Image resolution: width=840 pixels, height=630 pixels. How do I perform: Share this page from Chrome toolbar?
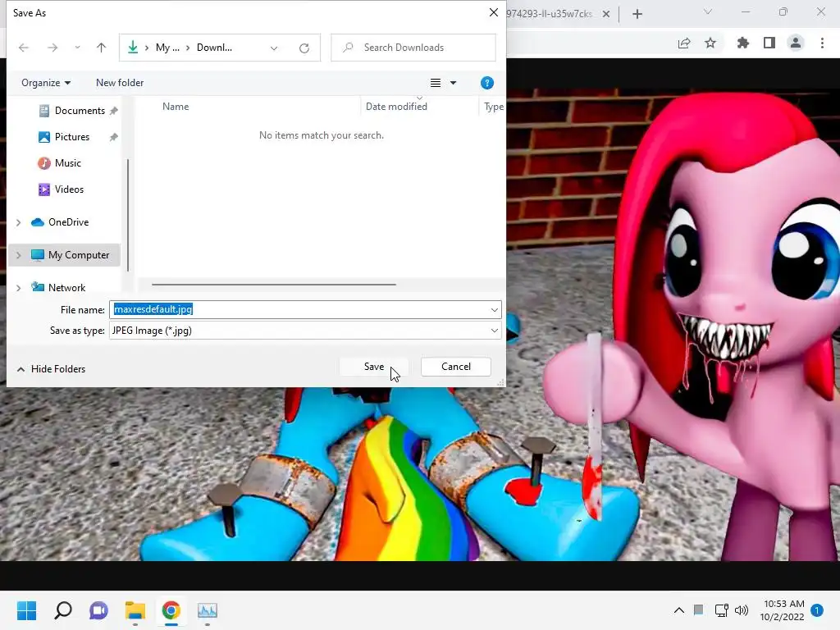click(x=684, y=43)
